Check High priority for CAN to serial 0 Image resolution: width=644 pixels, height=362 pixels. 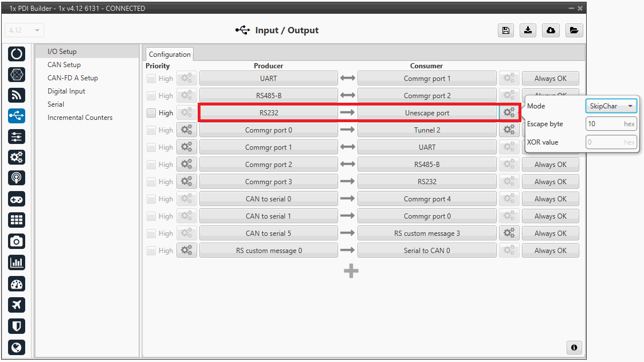[x=151, y=199]
